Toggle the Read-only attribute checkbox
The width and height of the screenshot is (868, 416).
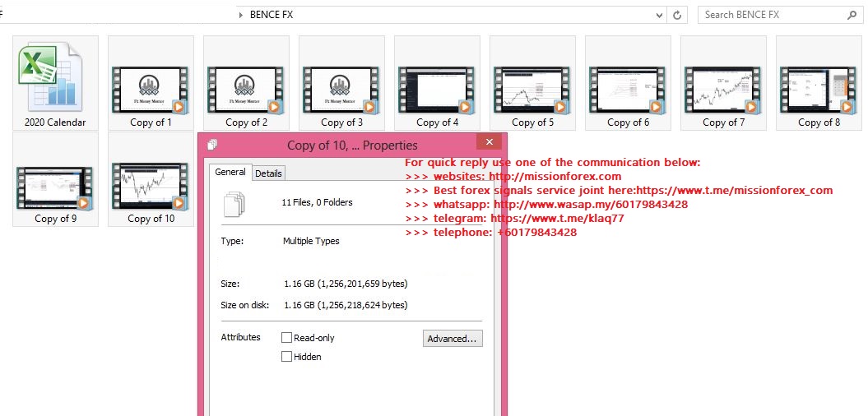coord(287,337)
